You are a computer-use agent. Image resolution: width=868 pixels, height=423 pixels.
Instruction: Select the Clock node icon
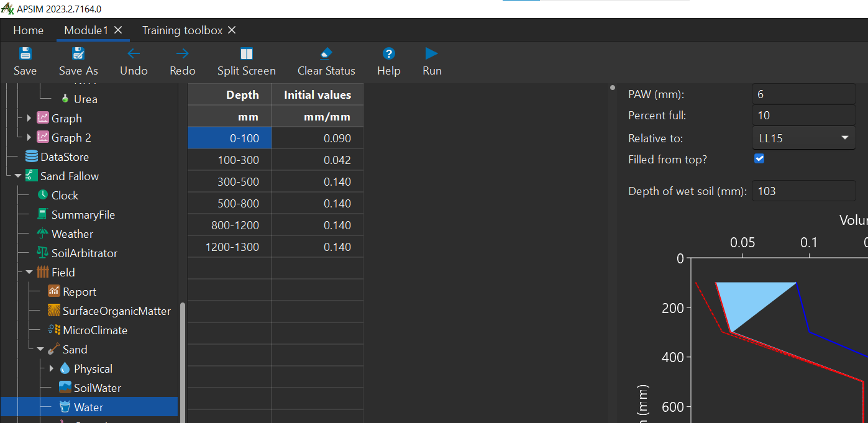tap(42, 195)
